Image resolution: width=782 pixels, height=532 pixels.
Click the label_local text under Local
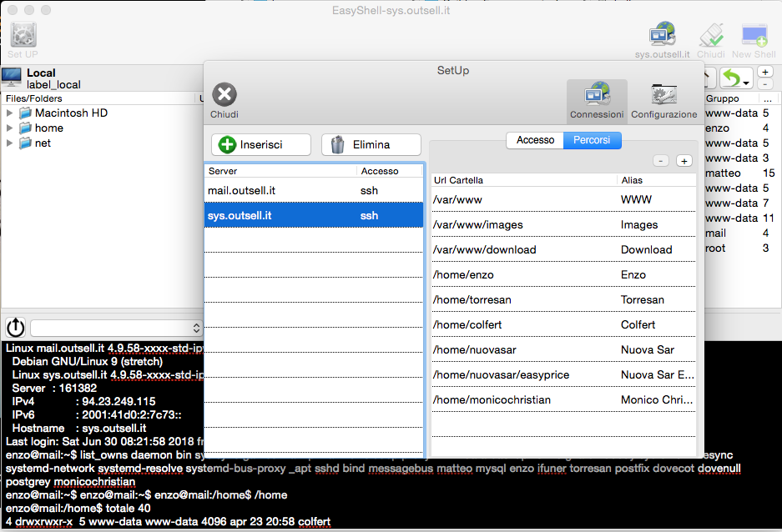(53, 85)
